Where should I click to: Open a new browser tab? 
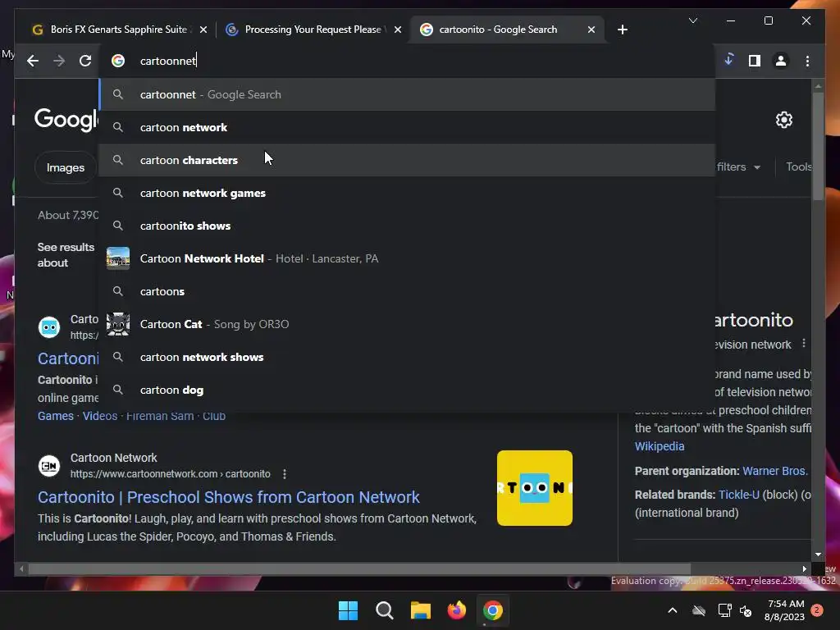click(622, 30)
